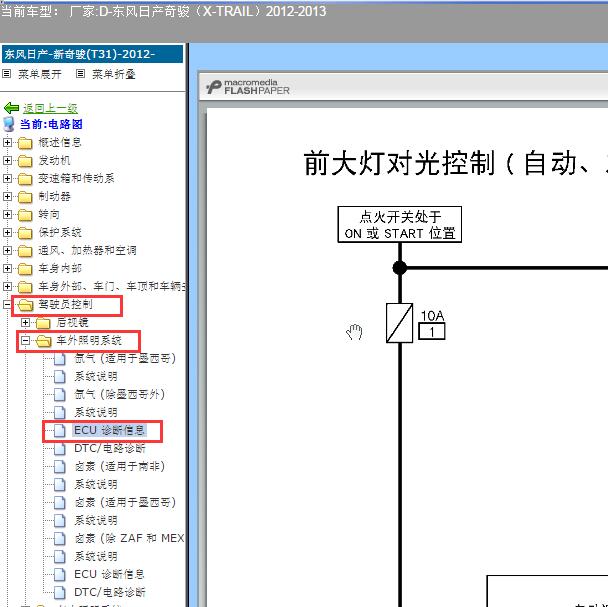
Task: Expand the 后视镜 subfolder node
Action: click(x=25, y=322)
